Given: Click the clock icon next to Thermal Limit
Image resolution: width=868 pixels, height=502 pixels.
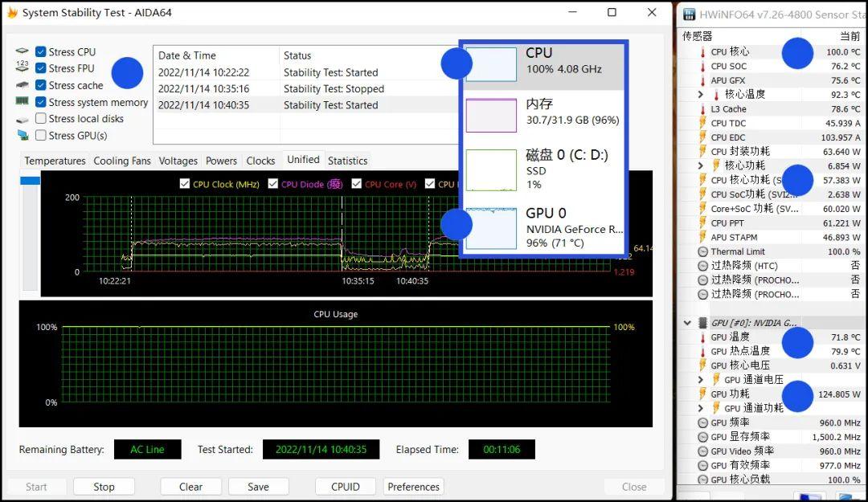Looking at the screenshot, I should tap(702, 251).
